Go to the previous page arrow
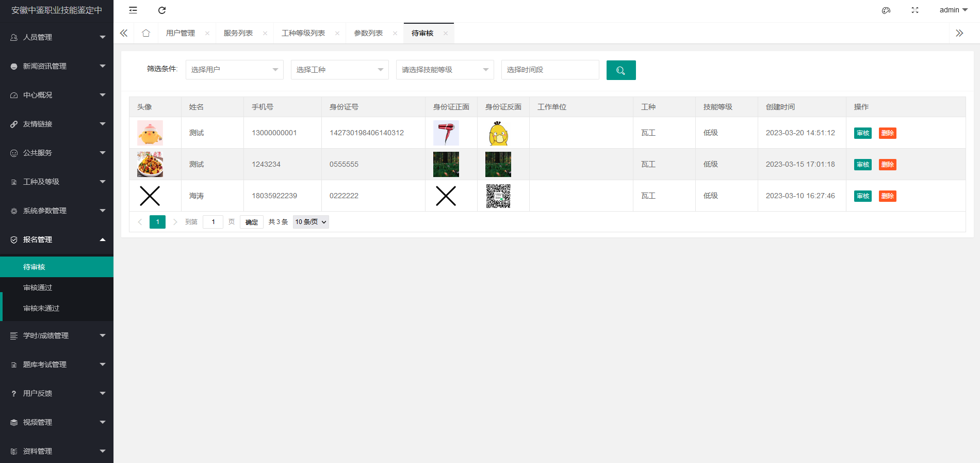 (x=140, y=222)
